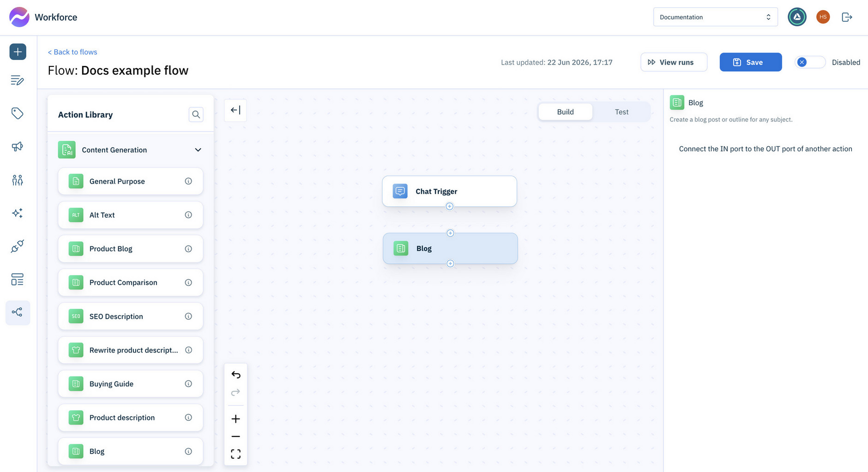Collapse the Content Generation category
868x472 pixels.
pyautogui.click(x=198, y=150)
